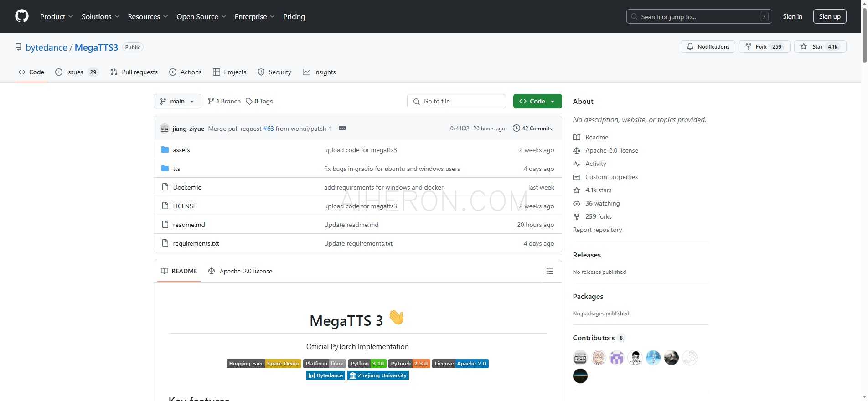Open the tts folder
The width and height of the screenshot is (868, 401).
pos(176,169)
